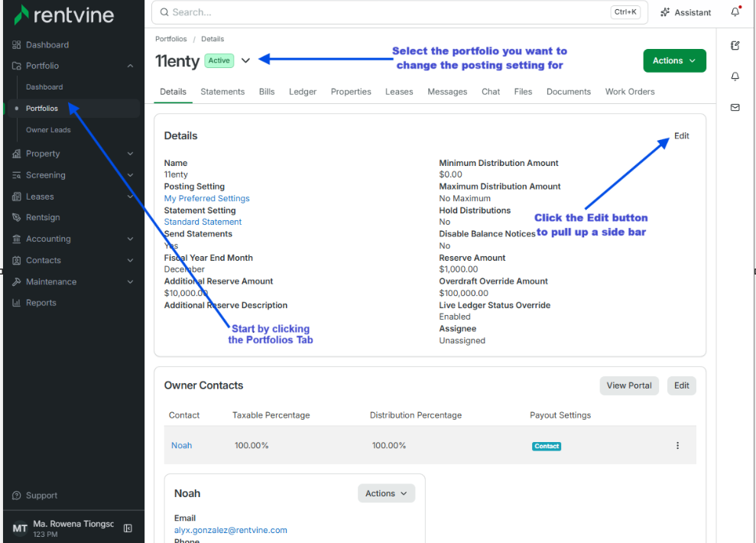Switch to the Work Orders tab
The image size is (756, 543).
(x=630, y=92)
